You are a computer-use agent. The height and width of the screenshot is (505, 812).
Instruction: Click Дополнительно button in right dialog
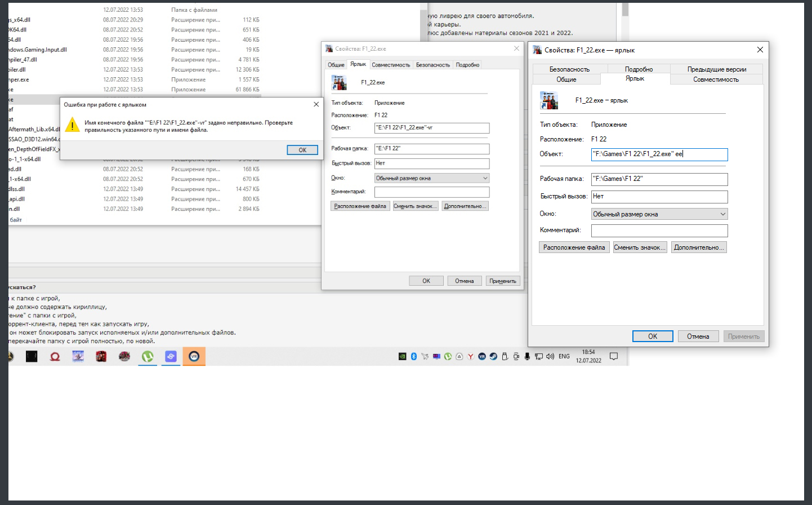[699, 247]
